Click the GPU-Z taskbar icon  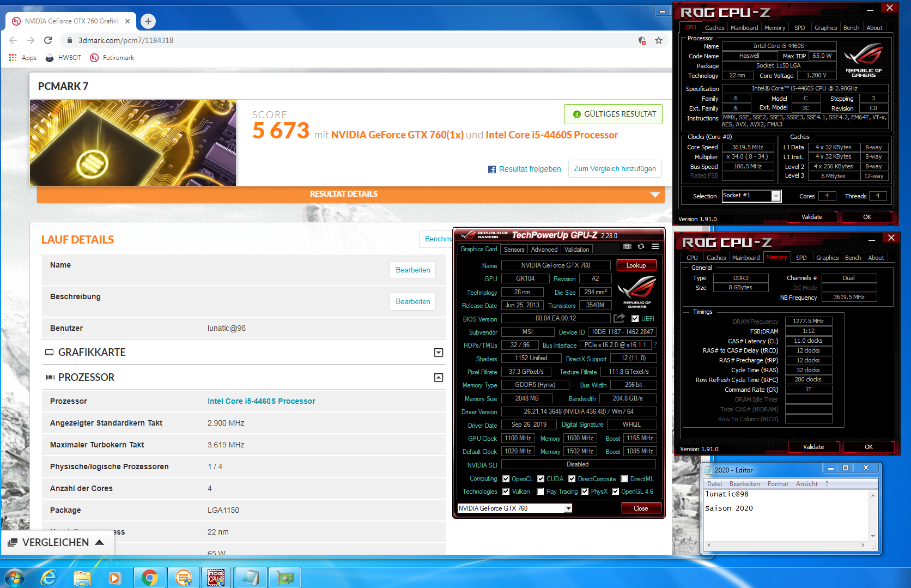click(x=285, y=578)
